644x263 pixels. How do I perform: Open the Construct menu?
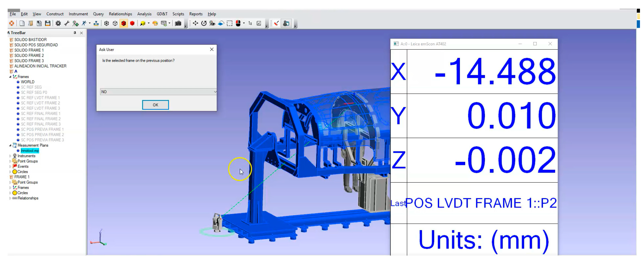[55, 14]
